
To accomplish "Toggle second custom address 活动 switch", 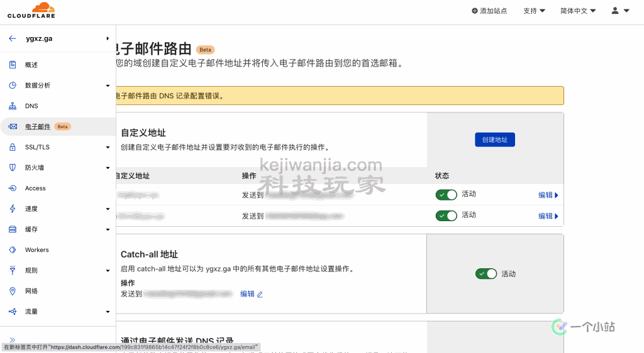I will tap(446, 215).
